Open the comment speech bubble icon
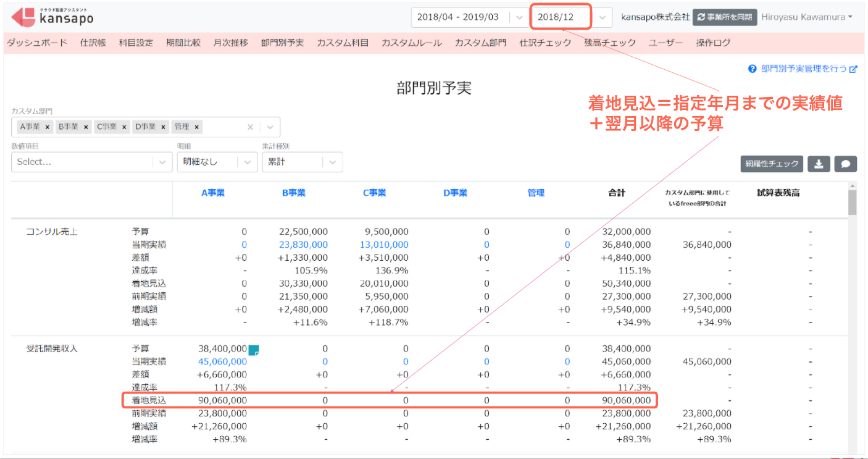This screenshot has height=459, width=868. 846,164
